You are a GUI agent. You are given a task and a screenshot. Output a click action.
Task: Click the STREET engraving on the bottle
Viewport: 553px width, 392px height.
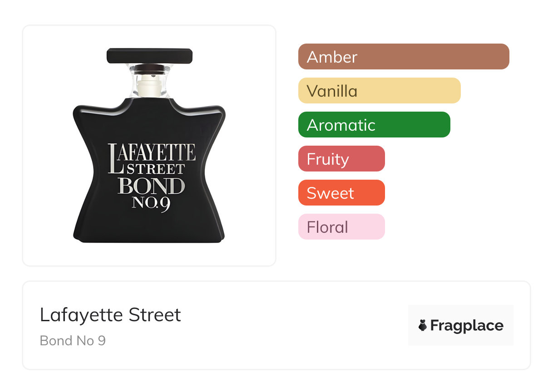(156, 170)
